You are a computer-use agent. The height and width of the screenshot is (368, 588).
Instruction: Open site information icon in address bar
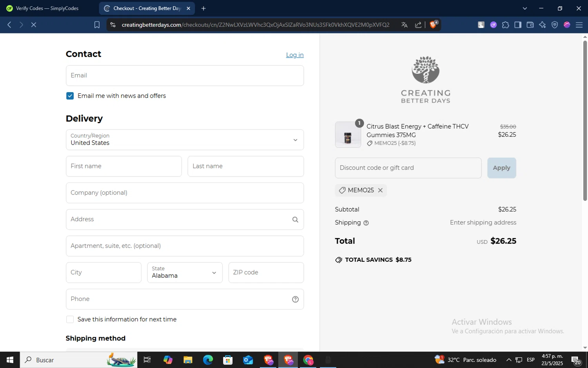coord(113,25)
